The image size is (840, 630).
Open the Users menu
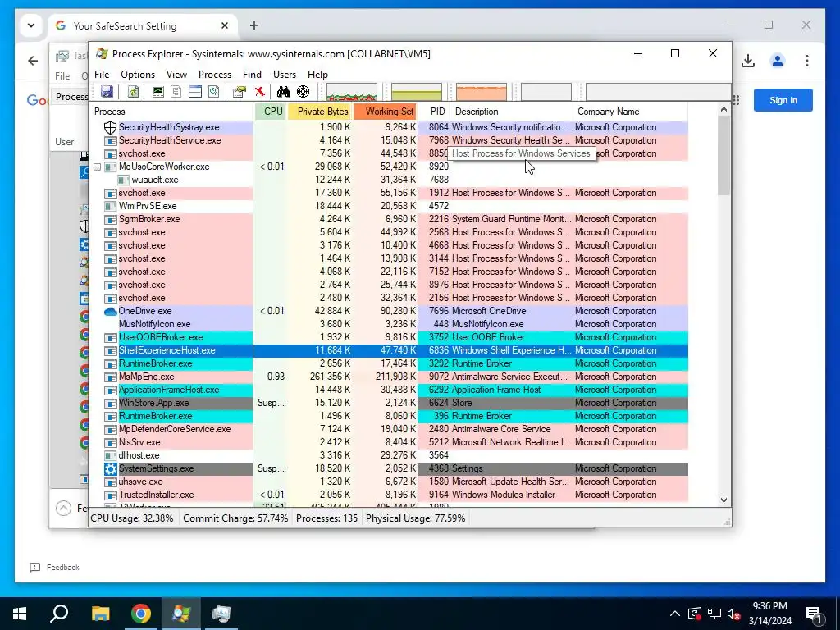pos(285,75)
